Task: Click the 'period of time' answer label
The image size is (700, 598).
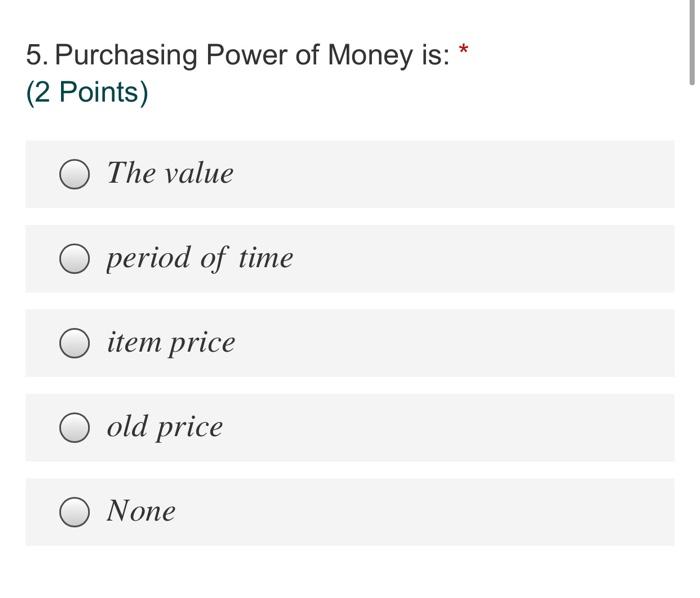Action: (x=199, y=258)
